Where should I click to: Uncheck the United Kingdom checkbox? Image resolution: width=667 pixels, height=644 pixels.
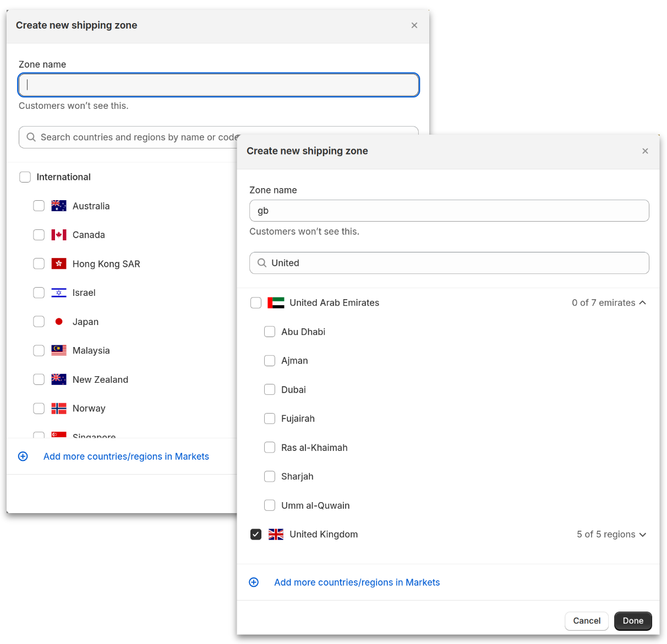pyautogui.click(x=256, y=534)
